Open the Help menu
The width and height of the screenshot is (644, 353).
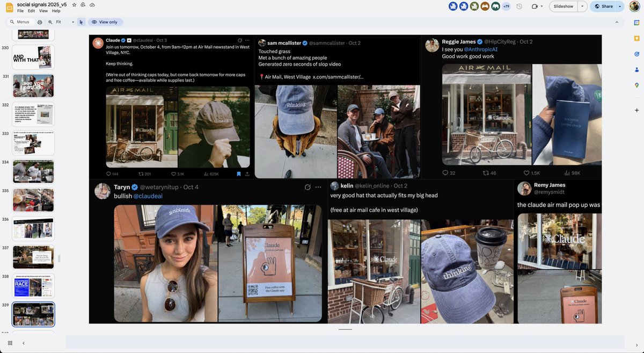[56, 11]
